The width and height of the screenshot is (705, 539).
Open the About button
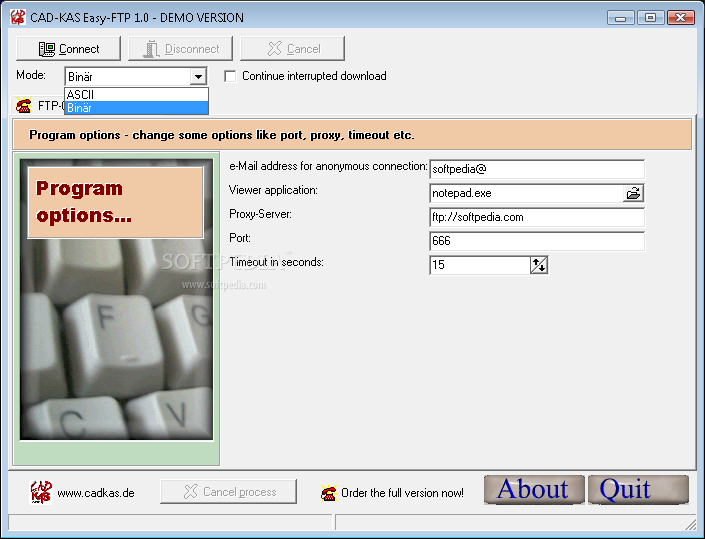coord(534,490)
